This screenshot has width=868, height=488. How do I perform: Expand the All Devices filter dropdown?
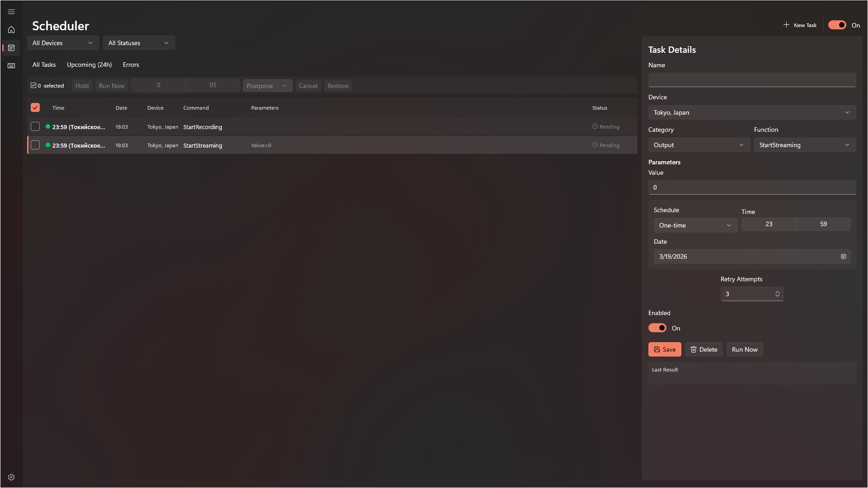[63, 43]
